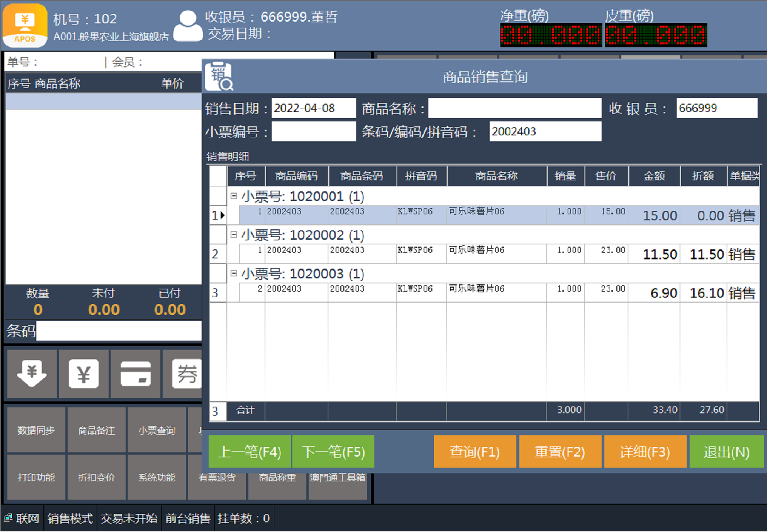The image size is (767, 532).
Task: Click the 查询(F1) query button
Action: 474,452
